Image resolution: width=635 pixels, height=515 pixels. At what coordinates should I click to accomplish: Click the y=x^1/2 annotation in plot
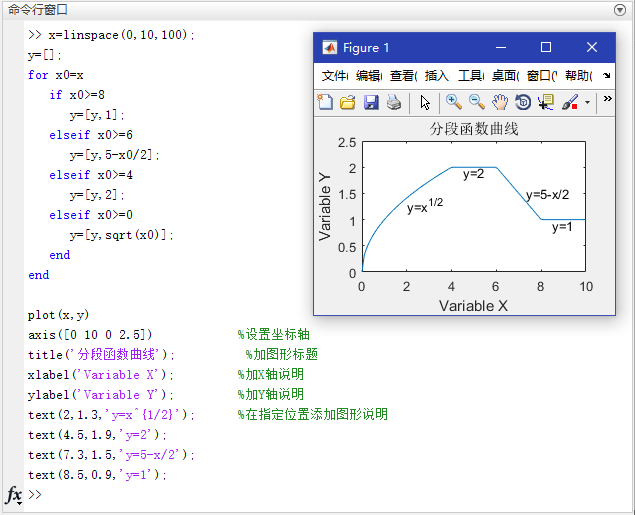click(x=425, y=205)
